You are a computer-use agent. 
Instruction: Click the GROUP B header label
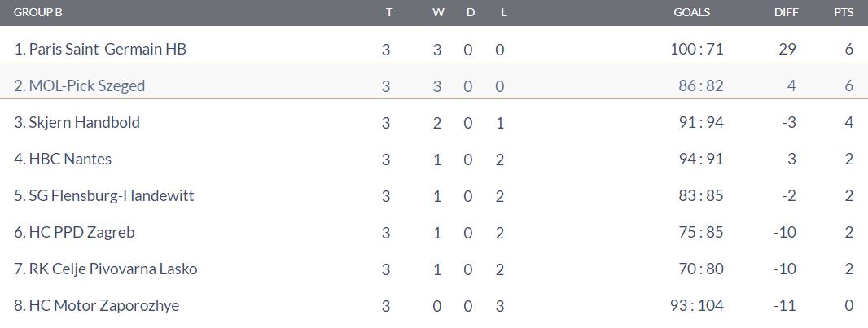click(x=37, y=13)
